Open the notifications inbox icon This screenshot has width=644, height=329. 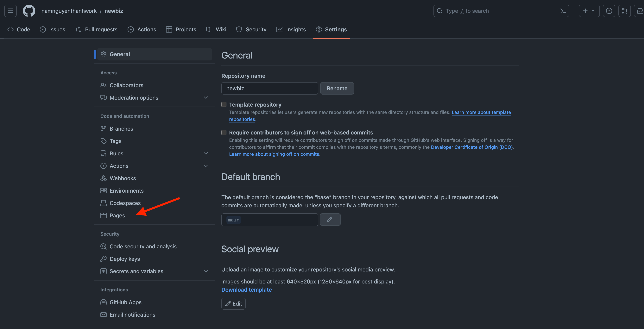(x=640, y=11)
